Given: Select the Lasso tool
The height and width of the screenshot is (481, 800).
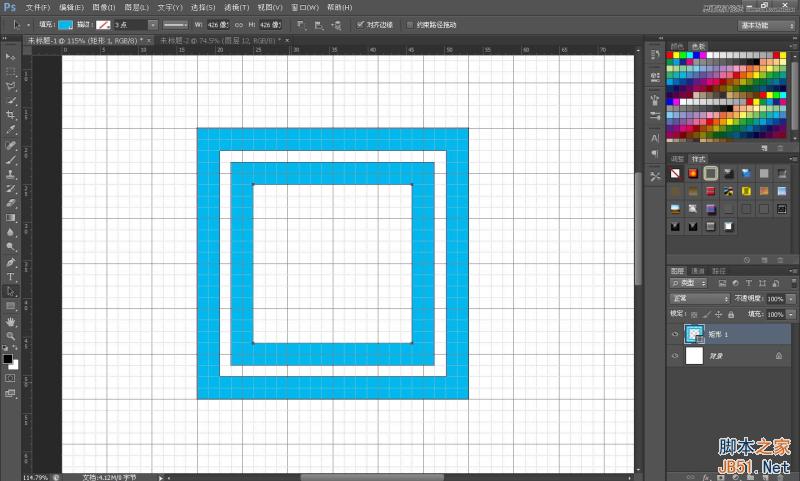Looking at the screenshot, I should click(10, 86).
